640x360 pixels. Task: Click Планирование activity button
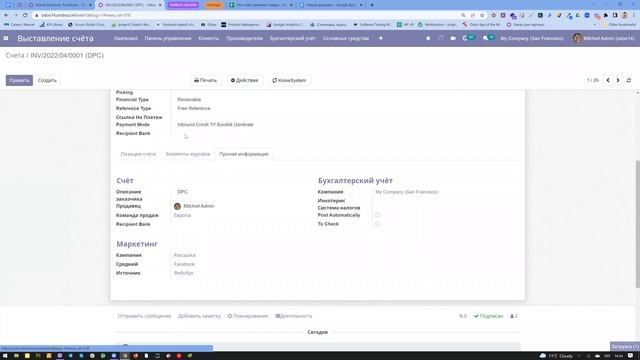pos(248,316)
